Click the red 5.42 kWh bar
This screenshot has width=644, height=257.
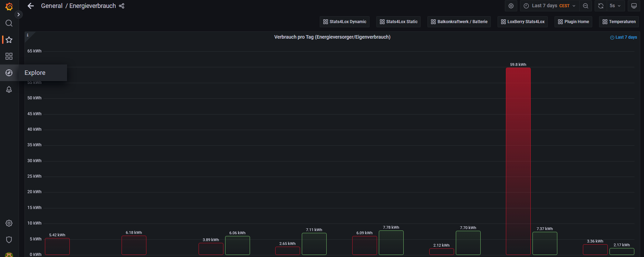coord(57,246)
